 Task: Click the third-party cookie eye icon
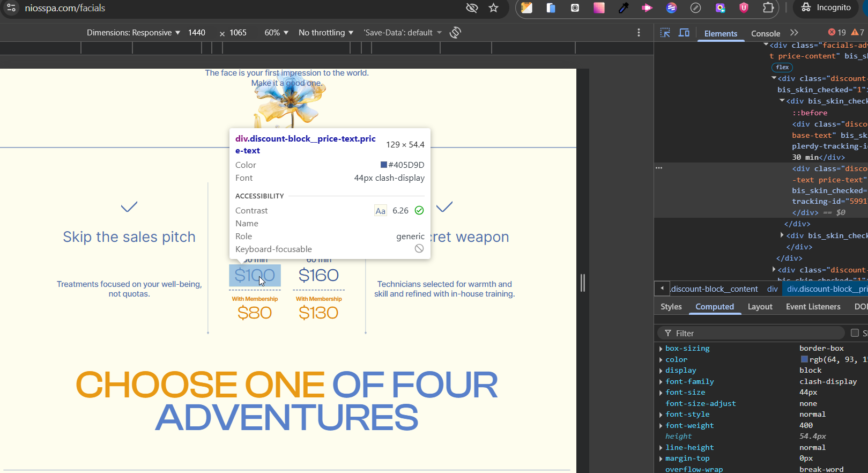pyautogui.click(x=472, y=8)
